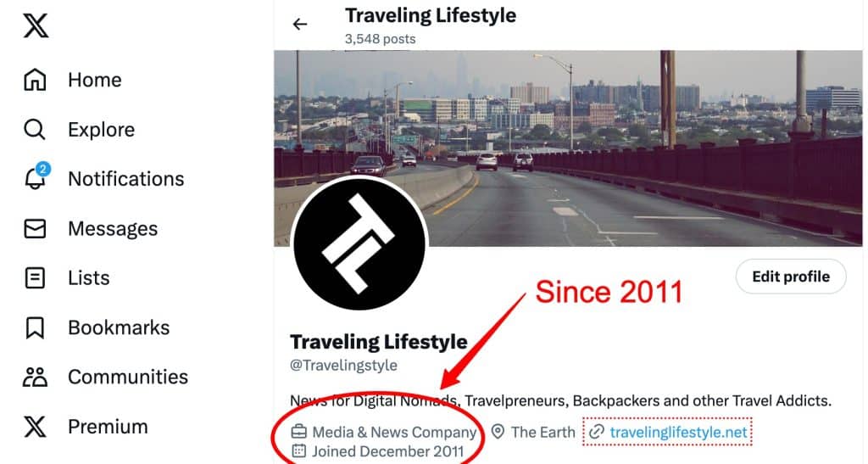Click the Media & News Company category
Screen dimensions: 868x464
point(394,433)
